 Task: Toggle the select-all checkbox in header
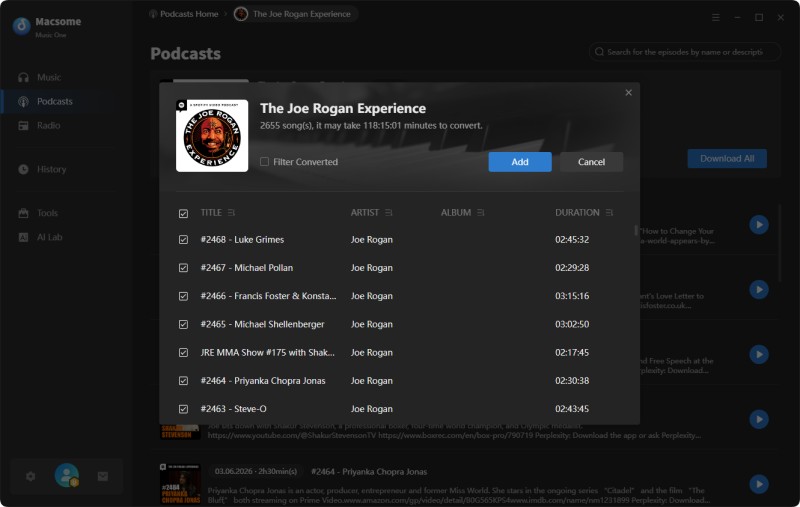coord(183,213)
